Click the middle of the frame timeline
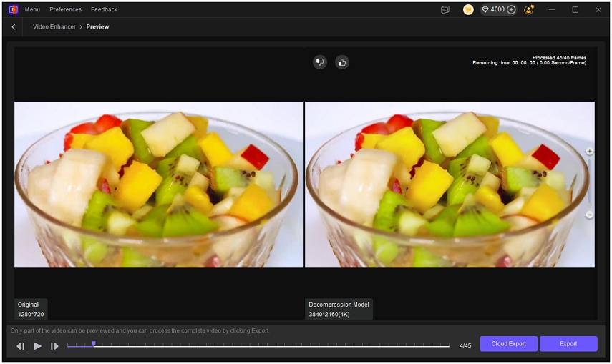Viewport: 612px width, 364px height. pos(258,345)
